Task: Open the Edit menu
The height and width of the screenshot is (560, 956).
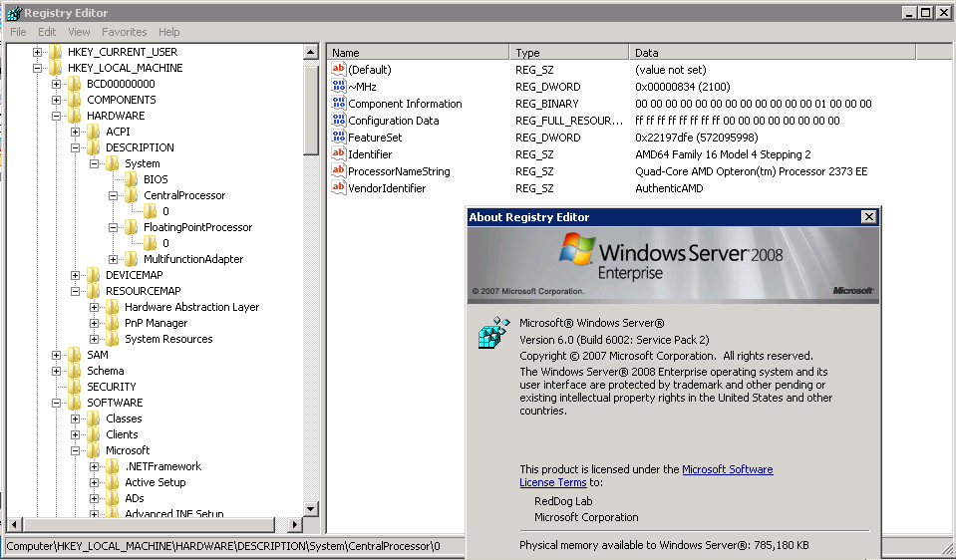Action: click(x=47, y=32)
